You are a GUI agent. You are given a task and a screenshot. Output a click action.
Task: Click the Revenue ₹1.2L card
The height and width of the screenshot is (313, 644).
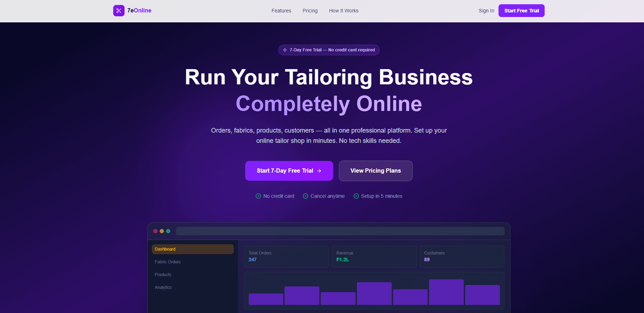tap(374, 257)
